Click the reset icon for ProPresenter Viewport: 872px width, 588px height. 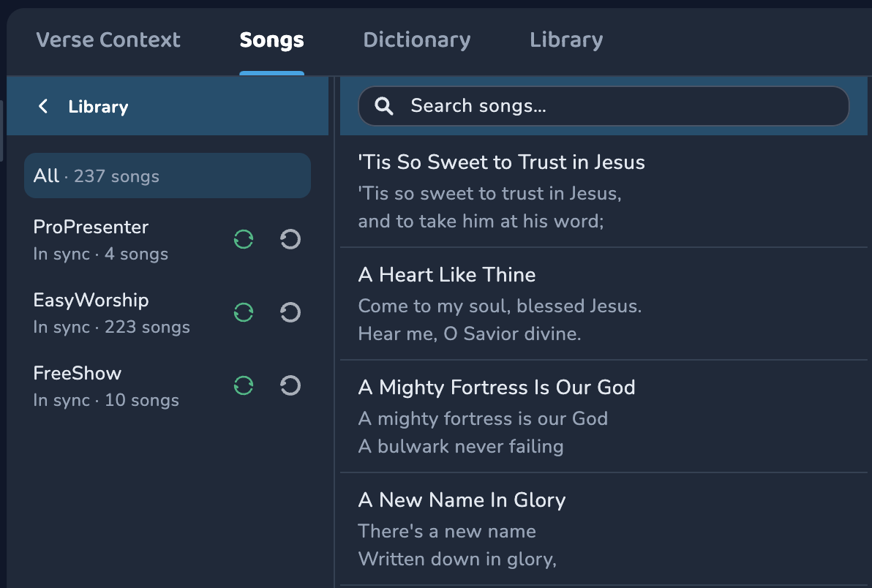(x=290, y=240)
